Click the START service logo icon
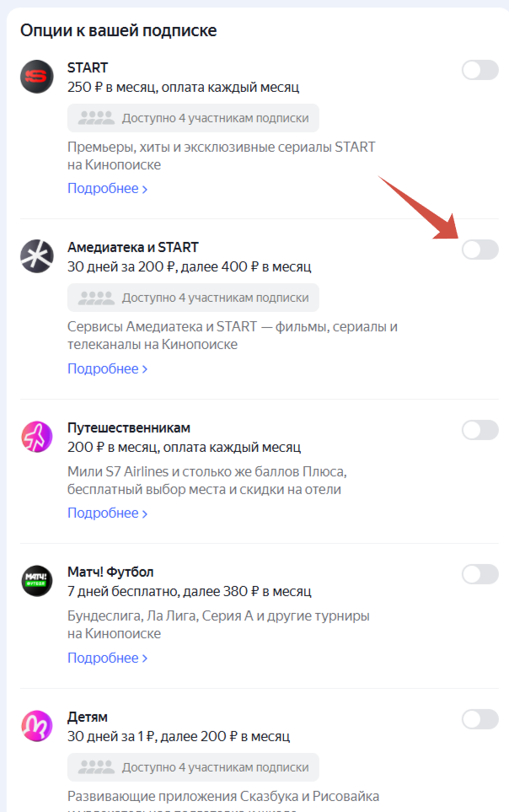Viewport: 509px width, 812px height. [x=37, y=77]
